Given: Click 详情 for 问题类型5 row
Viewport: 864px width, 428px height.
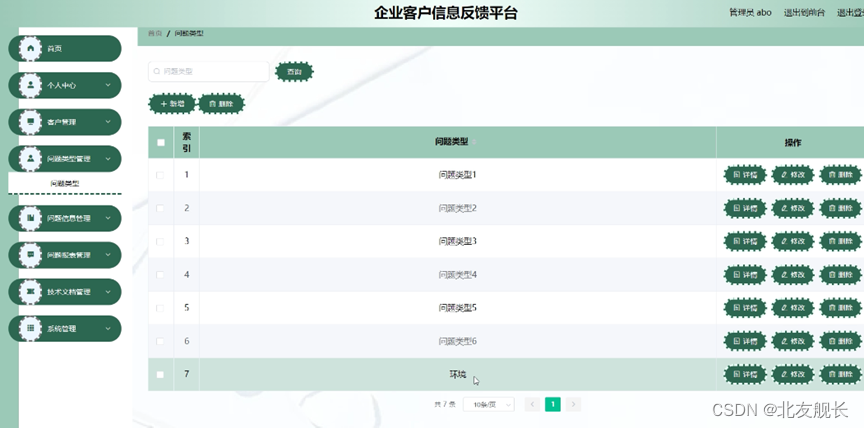Looking at the screenshot, I should click(745, 308).
